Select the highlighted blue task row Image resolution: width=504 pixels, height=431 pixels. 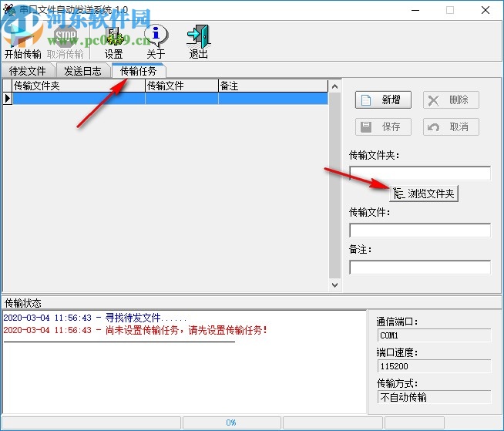(x=170, y=98)
